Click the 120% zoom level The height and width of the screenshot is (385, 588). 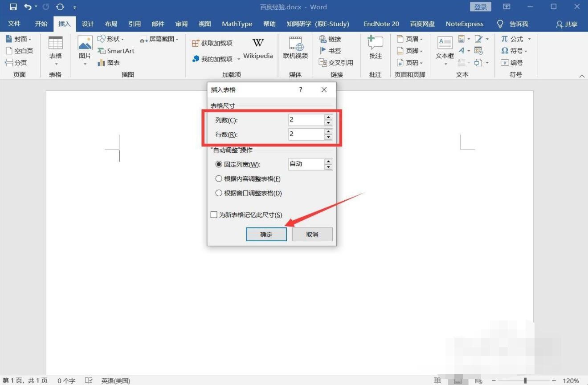[571, 381]
